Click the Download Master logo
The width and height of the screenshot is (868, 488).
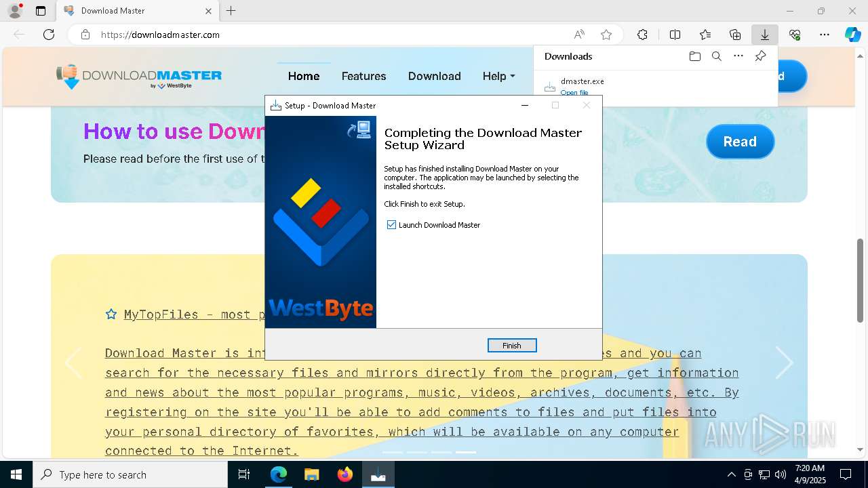139,77
